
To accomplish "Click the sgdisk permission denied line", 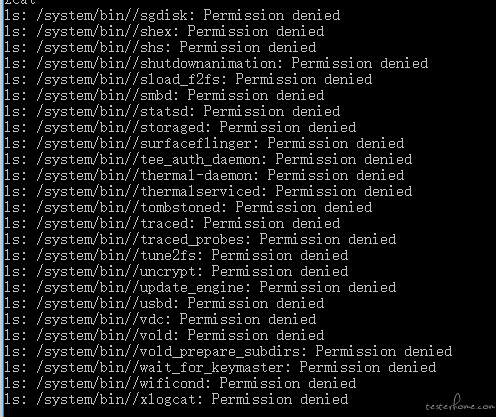I will [x=172, y=16].
